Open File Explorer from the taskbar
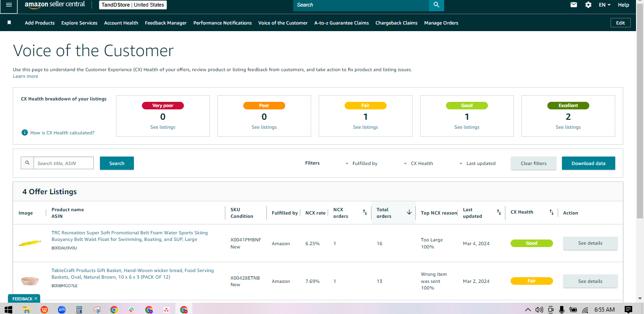Image resolution: width=644 pixels, height=314 pixels. pos(27,310)
